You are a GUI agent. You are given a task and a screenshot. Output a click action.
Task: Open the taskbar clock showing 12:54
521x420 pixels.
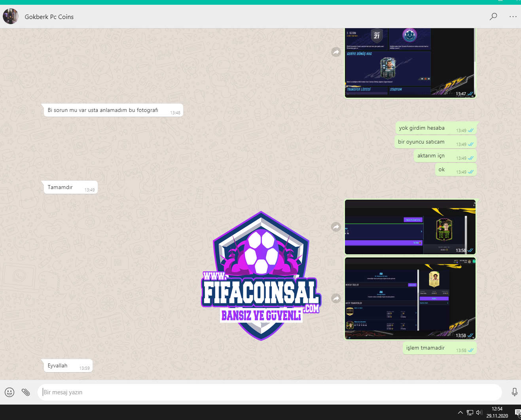(x=497, y=412)
